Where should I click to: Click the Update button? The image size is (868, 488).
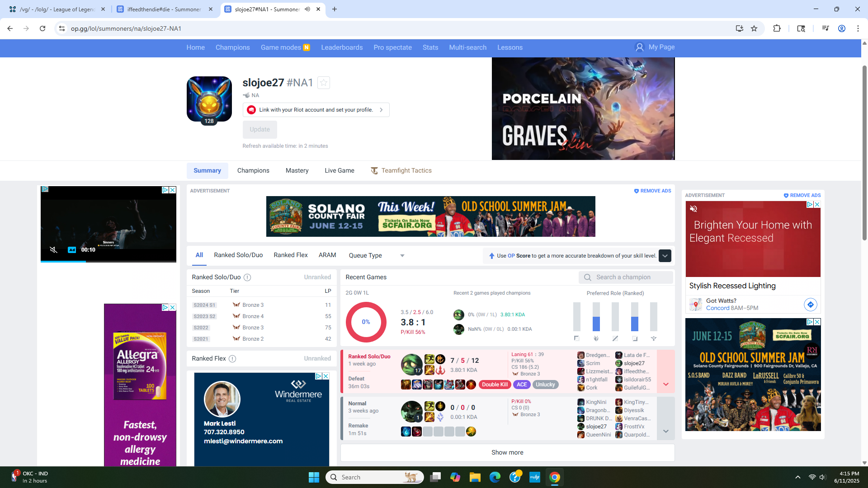pyautogui.click(x=259, y=130)
